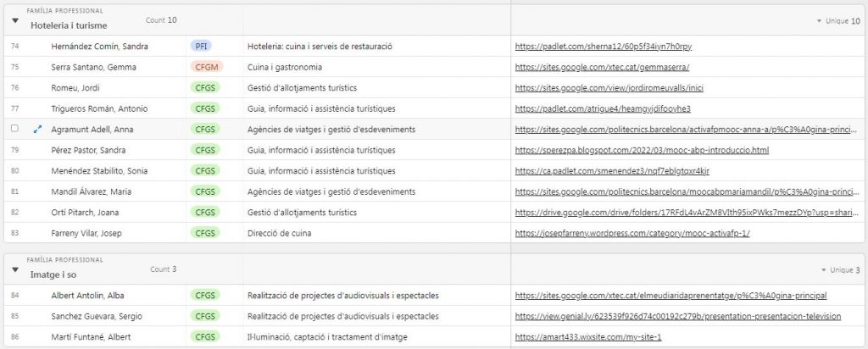Collapse the Hoteleria i turisme group

tap(14, 20)
